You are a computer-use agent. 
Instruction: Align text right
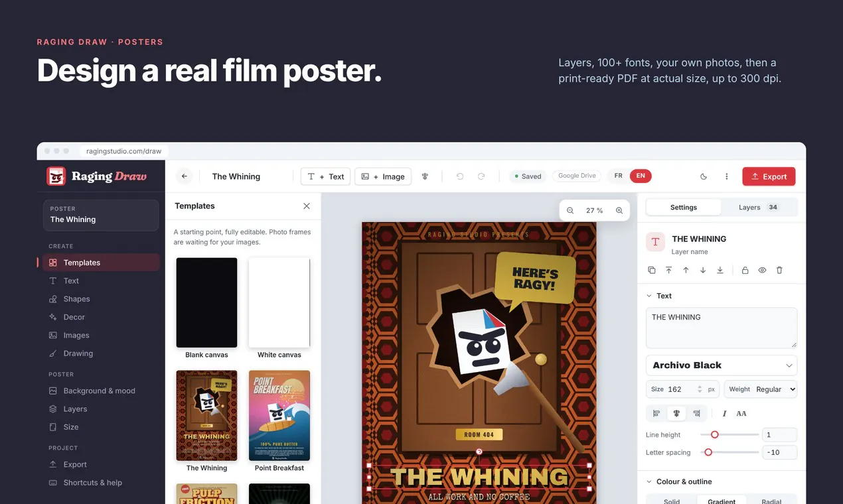coord(696,413)
